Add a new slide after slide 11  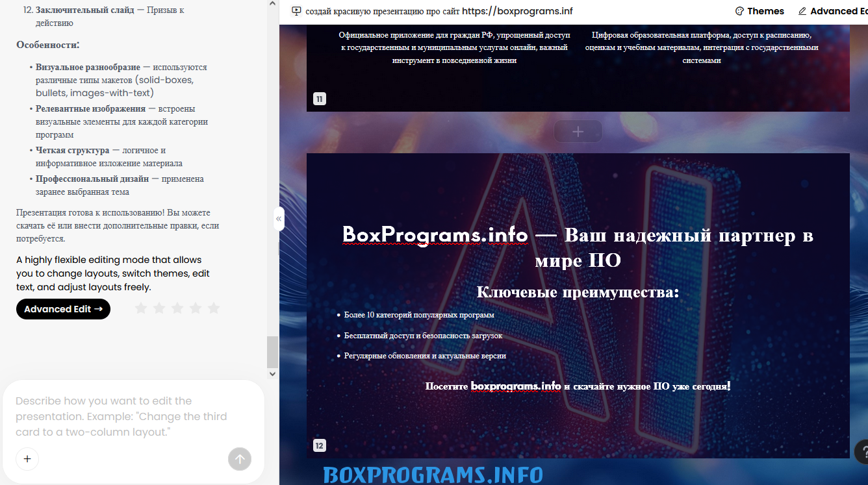pyautogui.click(x=578, y=132)
